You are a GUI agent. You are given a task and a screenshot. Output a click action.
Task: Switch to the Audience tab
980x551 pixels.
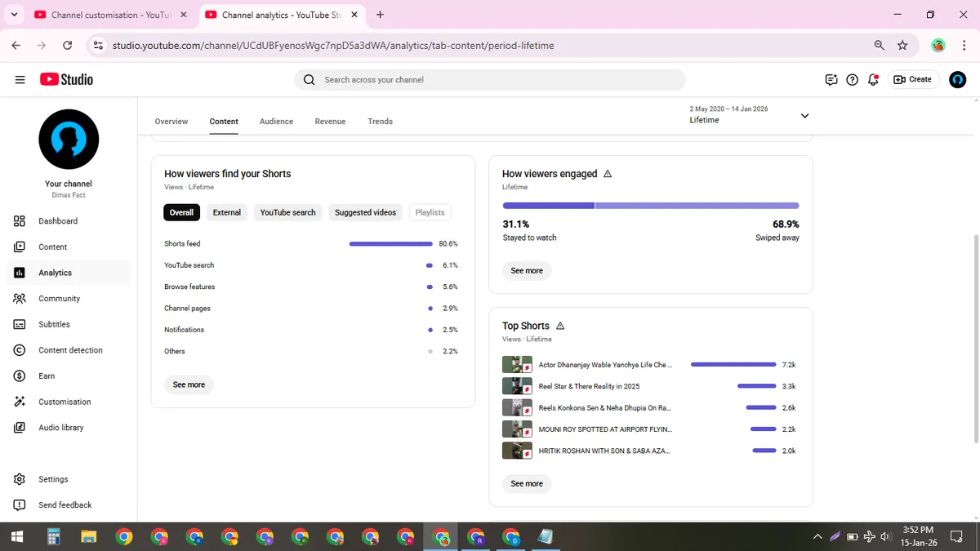click(276, 122)
